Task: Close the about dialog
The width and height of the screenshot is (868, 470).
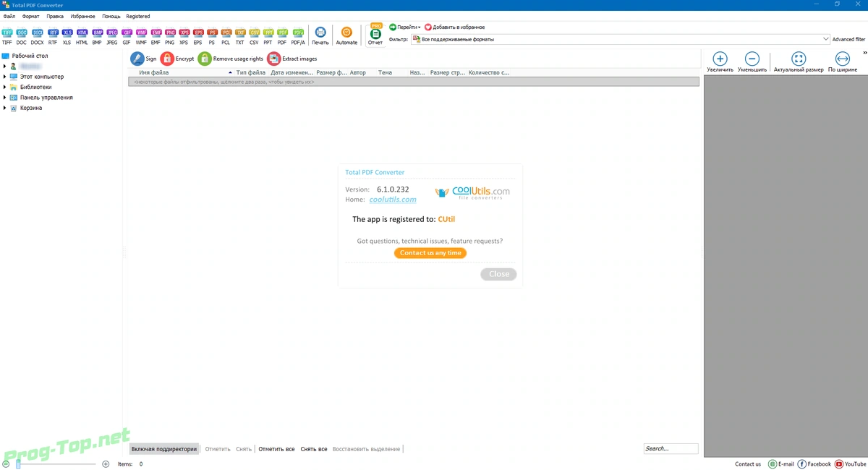Action: click(x=499, y=274)
